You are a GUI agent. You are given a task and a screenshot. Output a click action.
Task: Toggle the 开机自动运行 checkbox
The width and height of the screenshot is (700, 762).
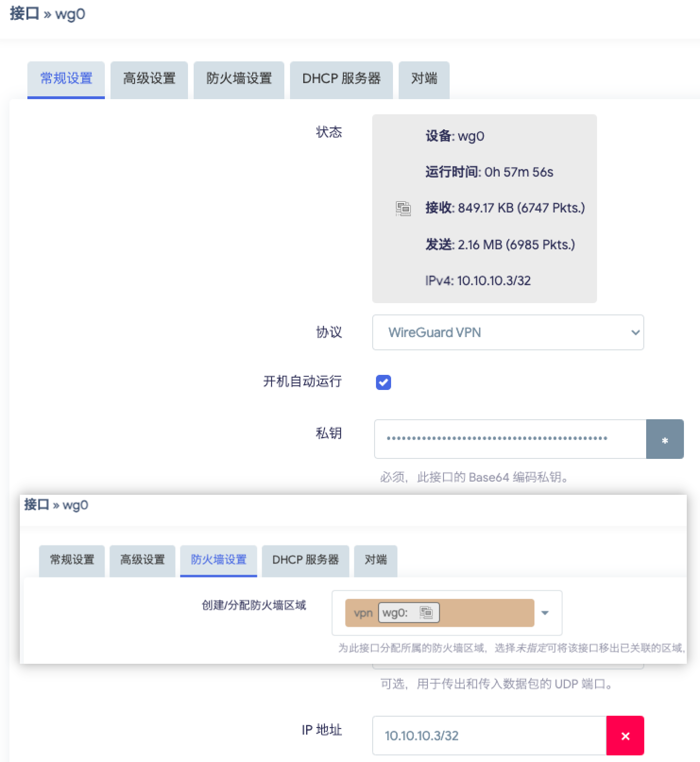tap(384, 382)
